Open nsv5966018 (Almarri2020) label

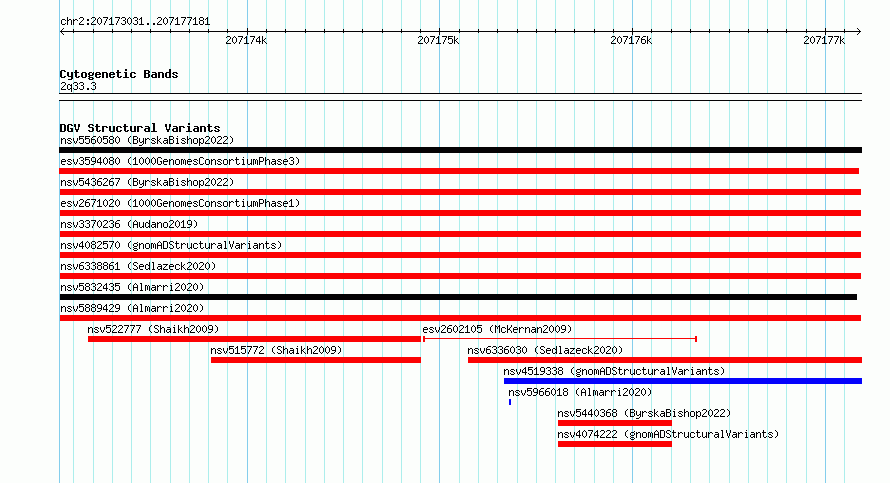coord(580,392)
